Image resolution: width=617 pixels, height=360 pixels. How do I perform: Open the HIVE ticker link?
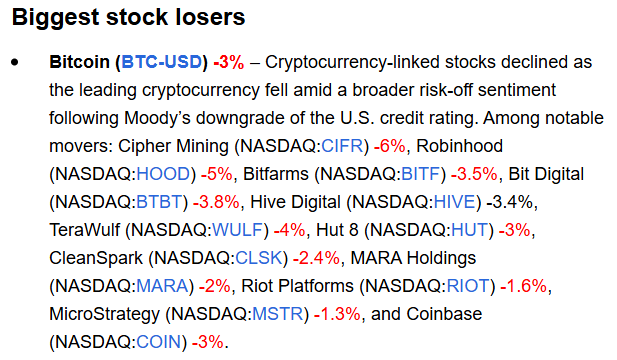click(454, 202)
